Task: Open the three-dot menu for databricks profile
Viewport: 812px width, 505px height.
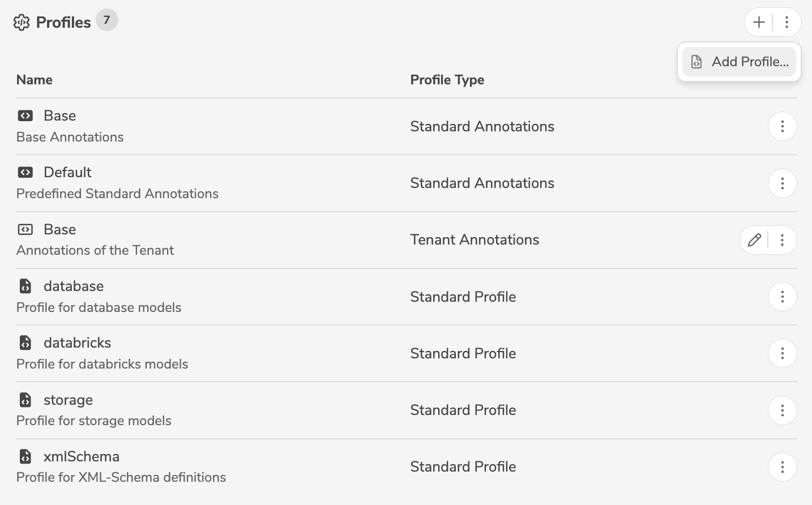Action: [783, 353]
